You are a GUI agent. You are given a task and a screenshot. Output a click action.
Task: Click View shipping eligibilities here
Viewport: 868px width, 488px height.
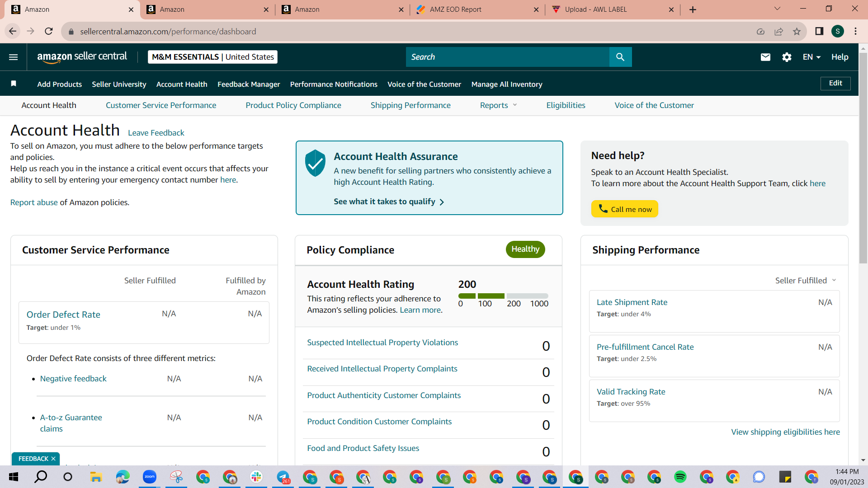786,432
